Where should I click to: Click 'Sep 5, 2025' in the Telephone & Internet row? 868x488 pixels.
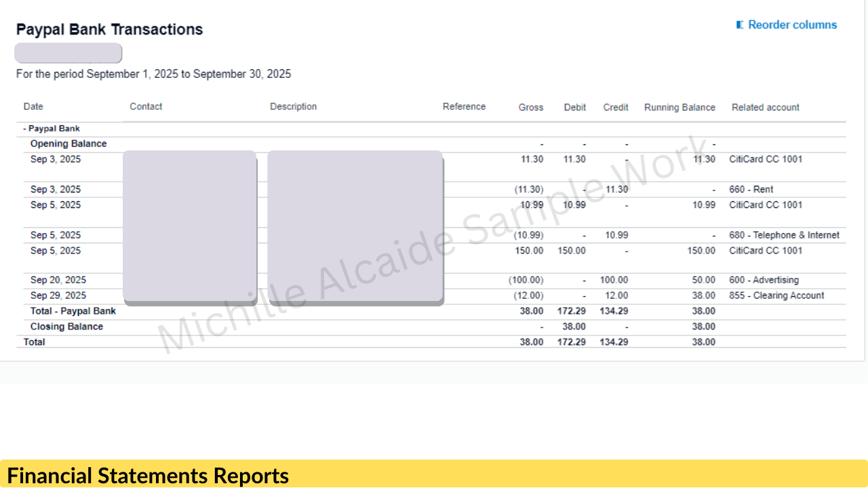(x=56, y=235)
